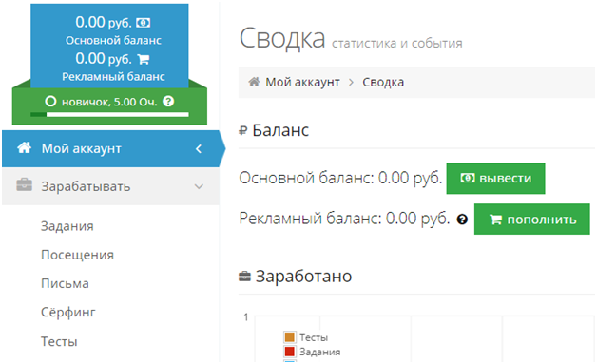This screenshot has width=597, height=364.
Task: Click the вывести withdraw button
Action: (495, 179)
